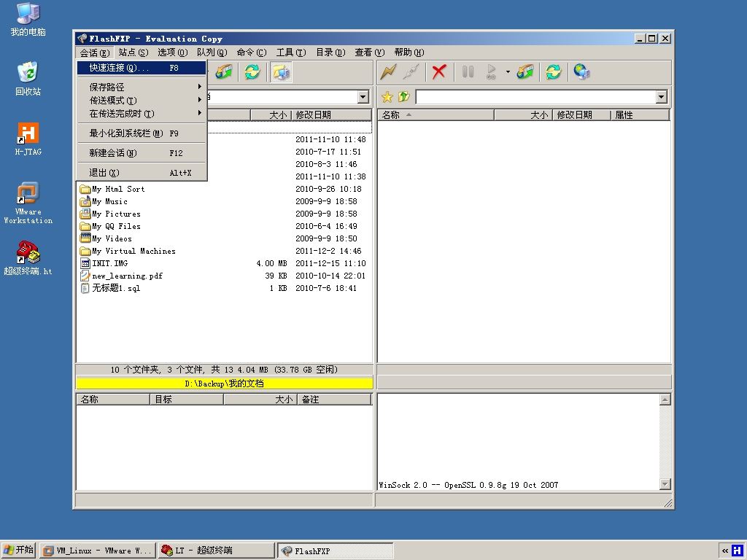Select the My QQ Files folder

click(x=116, y=226)
